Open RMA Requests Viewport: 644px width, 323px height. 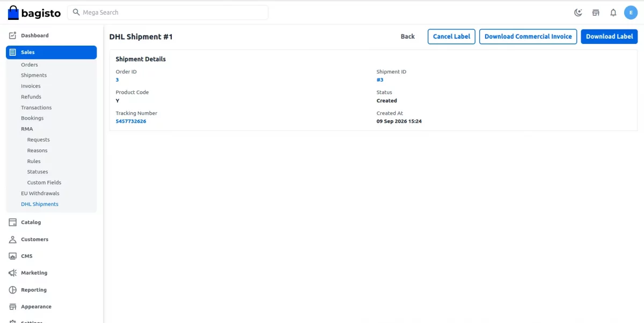[x=39, y=140]
